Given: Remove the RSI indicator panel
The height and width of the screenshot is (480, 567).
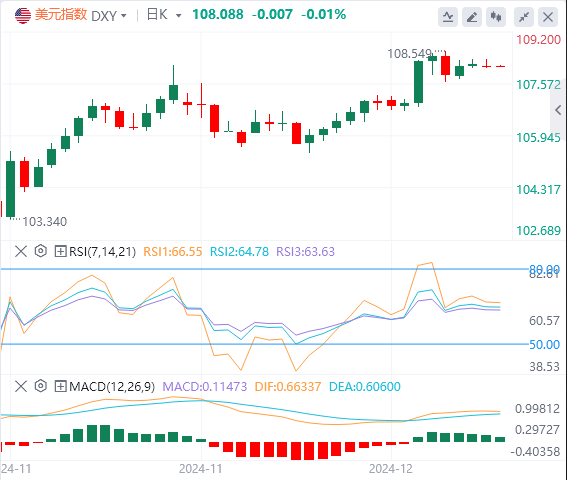Looking at the screenshot, I should coord(21,251).
